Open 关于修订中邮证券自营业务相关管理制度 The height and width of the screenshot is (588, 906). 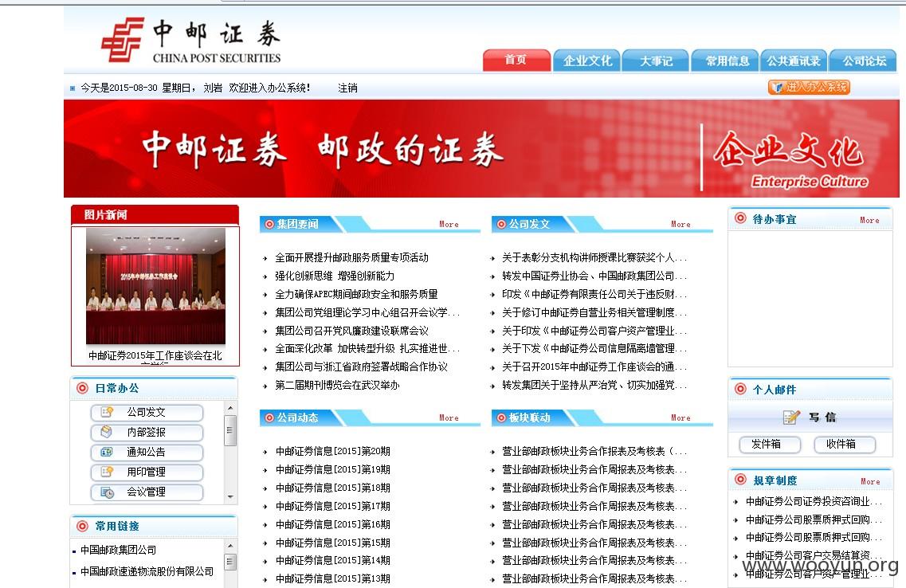pyautogui.click(x=594, y=312)
